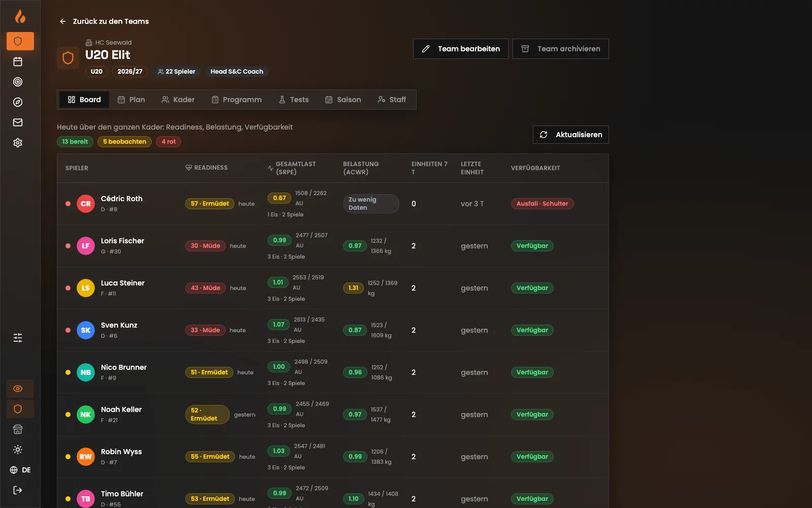This screenshot has height=508, width=812.
Task: Click the 4 rot filter chip
Action: [168, 142]
